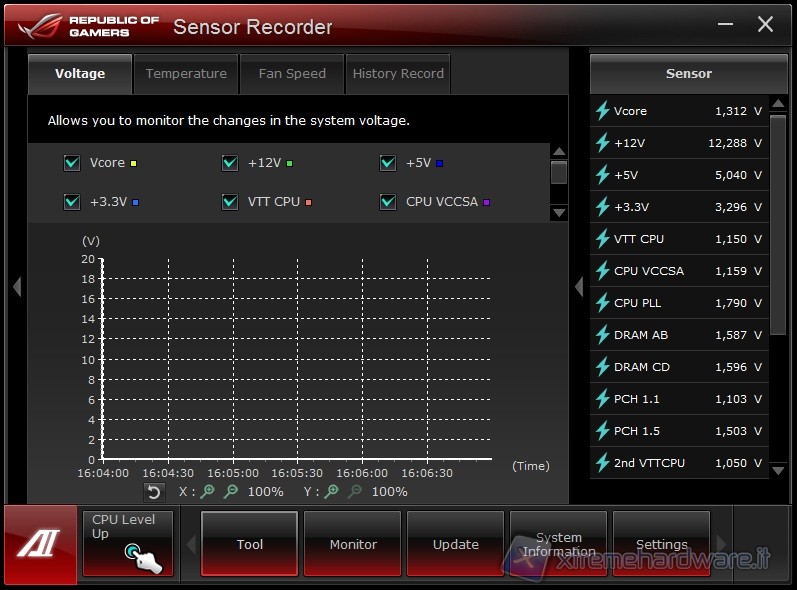
Task: Open System Information button
Action: pos(558,544)
